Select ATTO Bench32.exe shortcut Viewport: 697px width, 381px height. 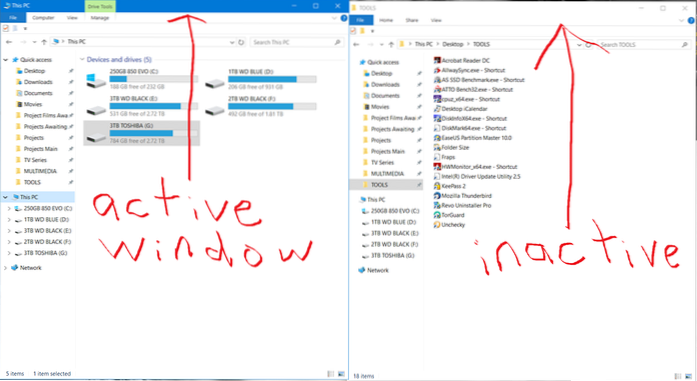[x=473, y=89]
